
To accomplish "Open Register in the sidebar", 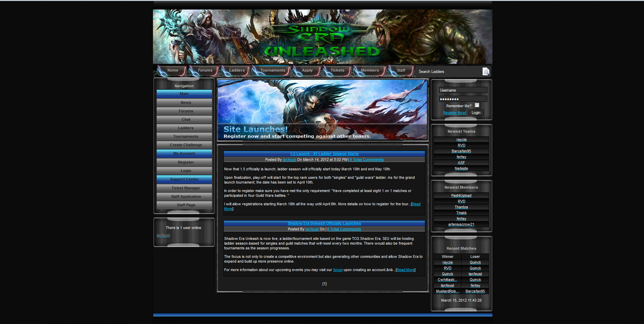I will point(184,162).
